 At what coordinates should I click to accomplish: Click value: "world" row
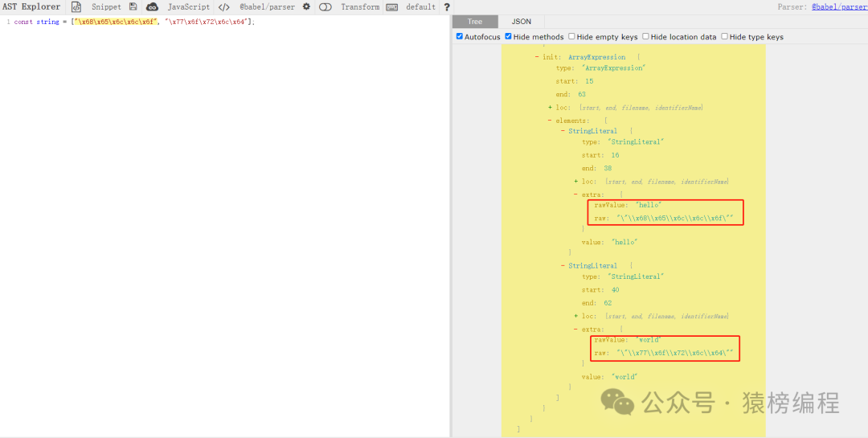coord(609,377)
